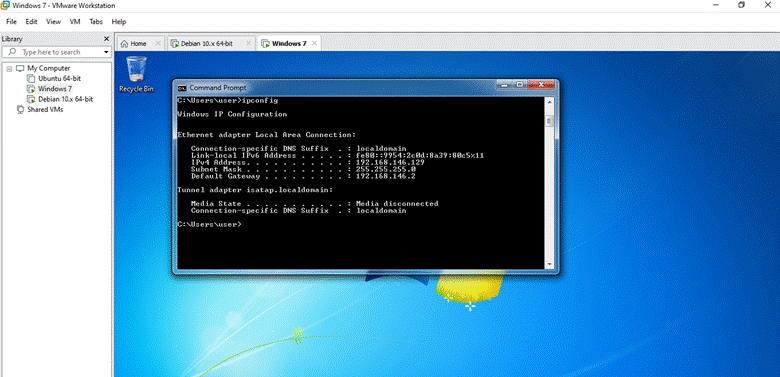
Task: Click the Command Prompt scroll up arrow
Action: [550, 101]
